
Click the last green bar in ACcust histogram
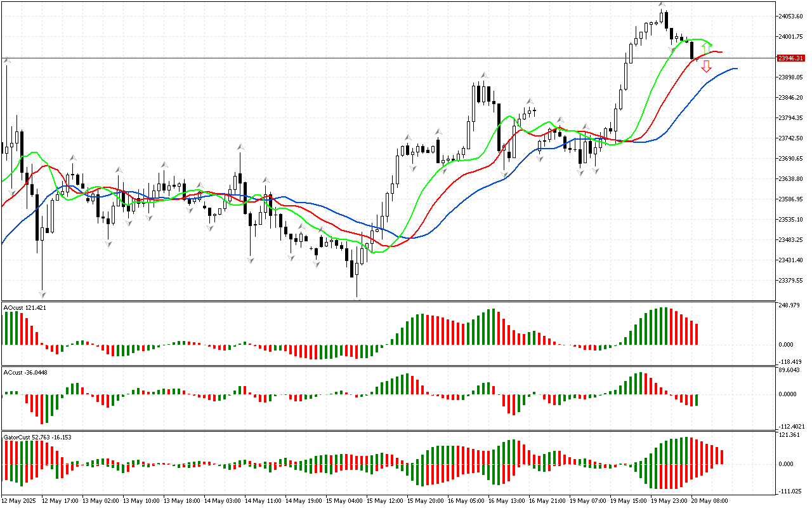pyautogui.click(x=697, y=399)
